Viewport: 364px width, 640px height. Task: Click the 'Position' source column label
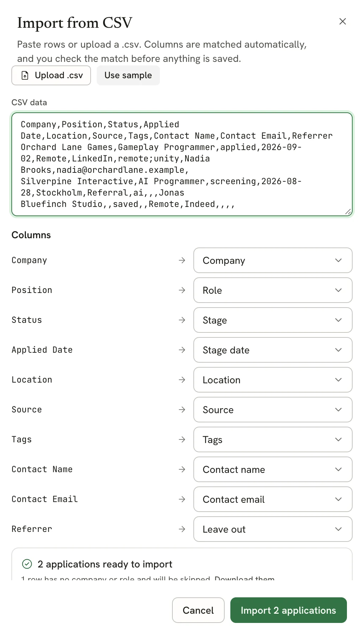[x=32, y=290]
